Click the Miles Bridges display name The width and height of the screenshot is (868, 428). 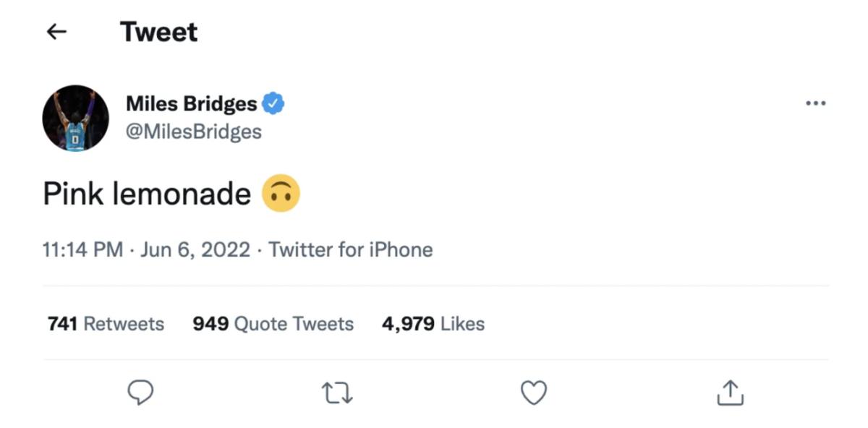[191, 104]
